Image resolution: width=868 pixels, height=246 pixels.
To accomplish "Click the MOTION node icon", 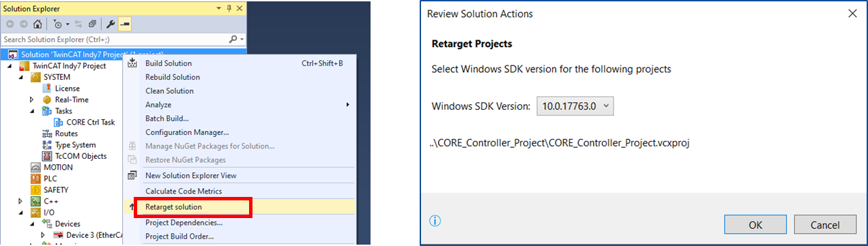I will click(35, 167).
